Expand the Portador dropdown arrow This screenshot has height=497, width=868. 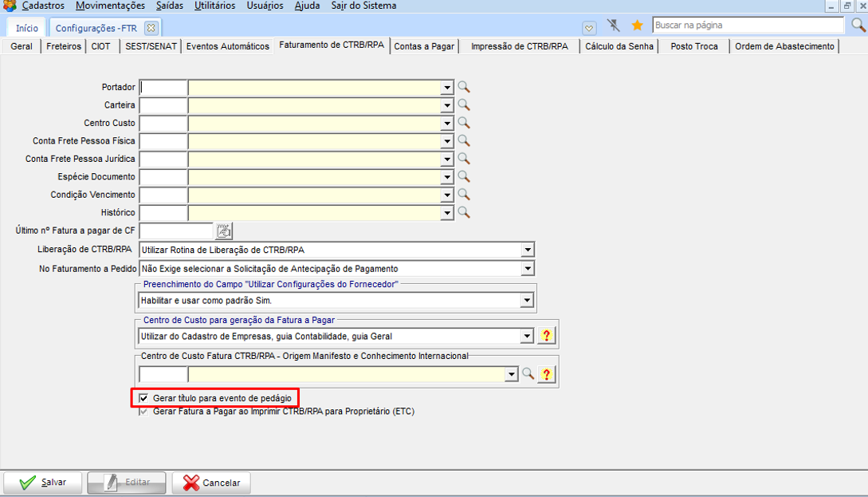[446, 88]
